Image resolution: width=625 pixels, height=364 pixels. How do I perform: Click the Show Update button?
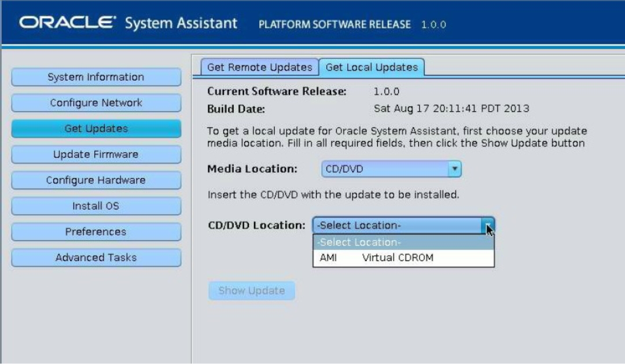252,291
